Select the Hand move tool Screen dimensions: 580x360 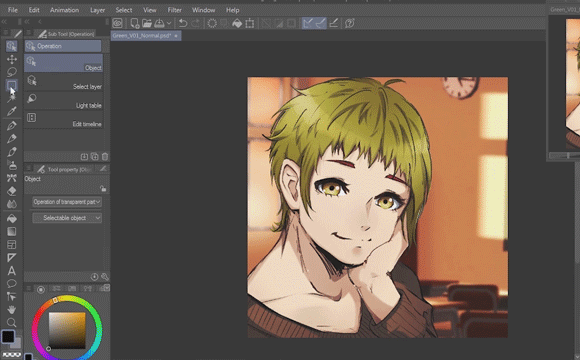pos(11,309)
